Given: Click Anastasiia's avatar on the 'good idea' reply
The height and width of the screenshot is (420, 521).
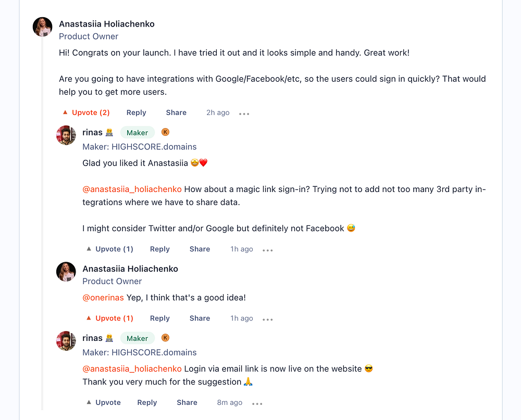Looking at the screenshot, I should tap(66, 272).
